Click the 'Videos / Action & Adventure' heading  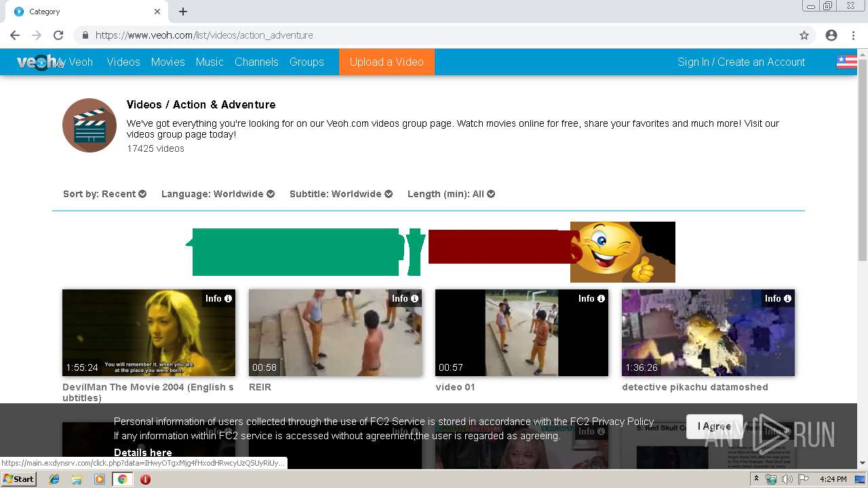[201, 104]
